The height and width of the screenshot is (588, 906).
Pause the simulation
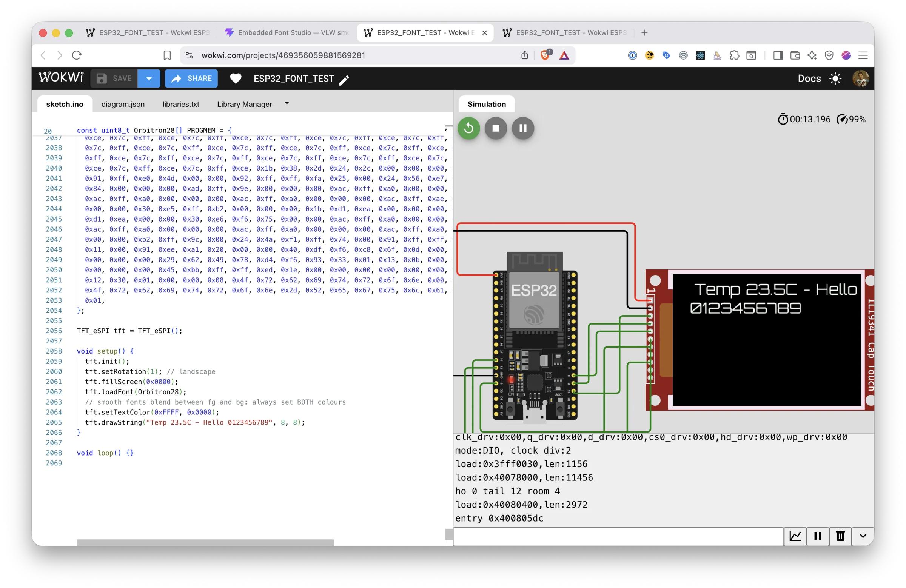[523, 128]
